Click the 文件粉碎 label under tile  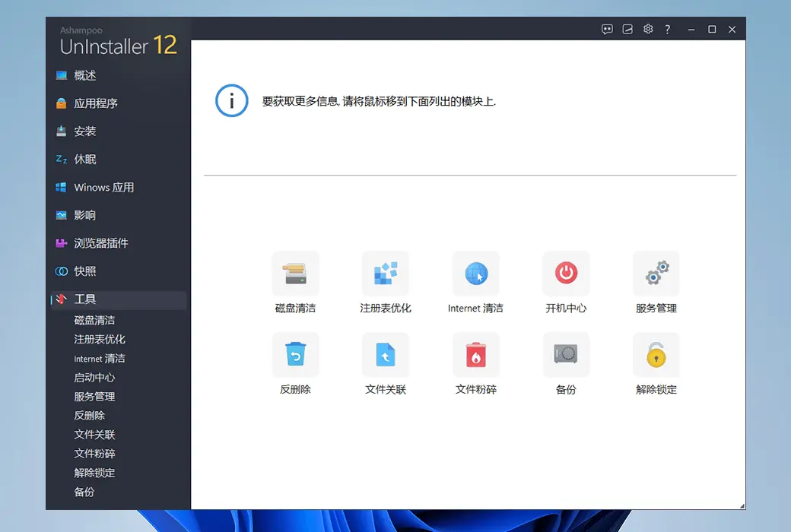pyautogui.click(x=475, y=389)
